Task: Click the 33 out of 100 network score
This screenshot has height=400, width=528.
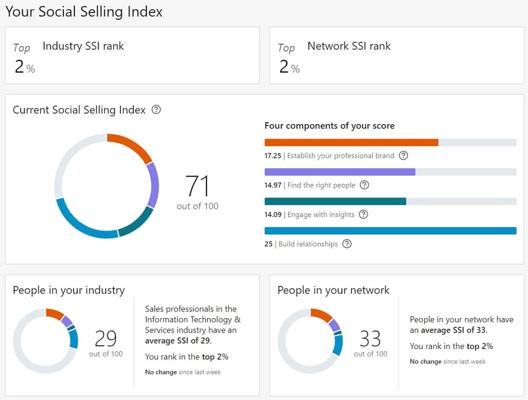Action: click(x=370, y=343)
